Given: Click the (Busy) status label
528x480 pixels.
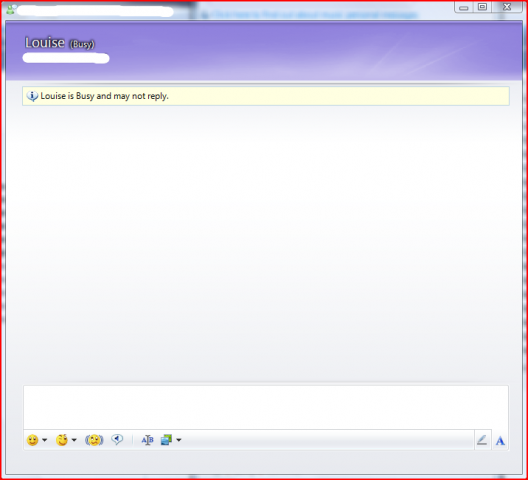Looking at the screenshot, I should 82,44.
